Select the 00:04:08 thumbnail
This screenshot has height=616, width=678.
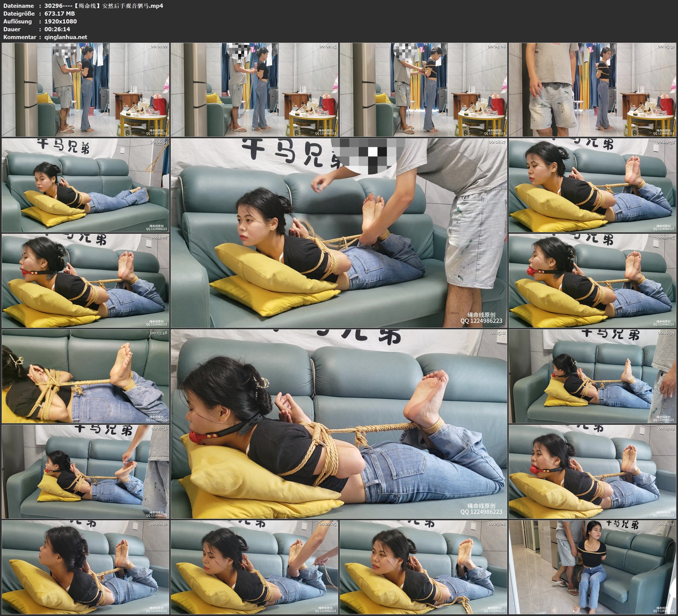click(424, 89)
